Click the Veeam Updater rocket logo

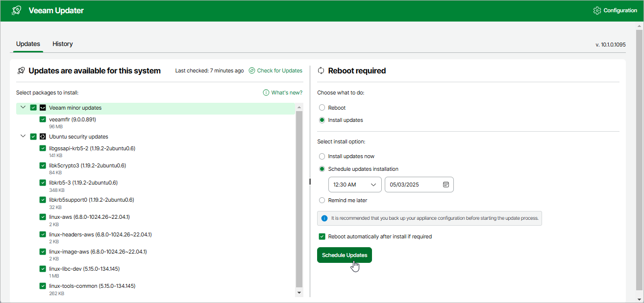17,10
